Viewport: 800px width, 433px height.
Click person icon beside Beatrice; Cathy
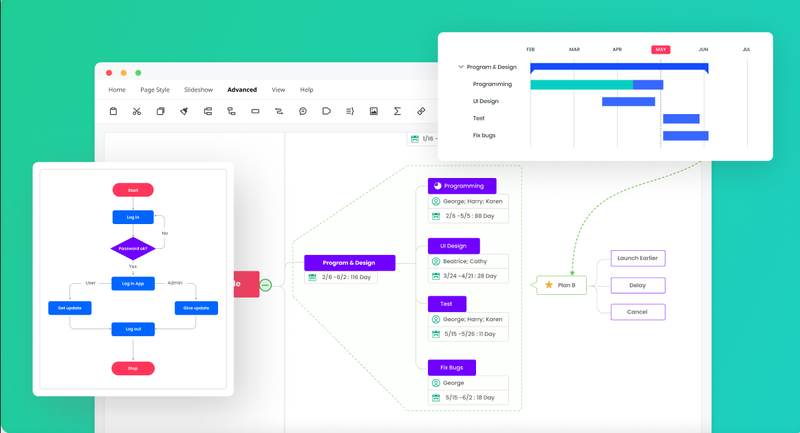pos(436,261)
